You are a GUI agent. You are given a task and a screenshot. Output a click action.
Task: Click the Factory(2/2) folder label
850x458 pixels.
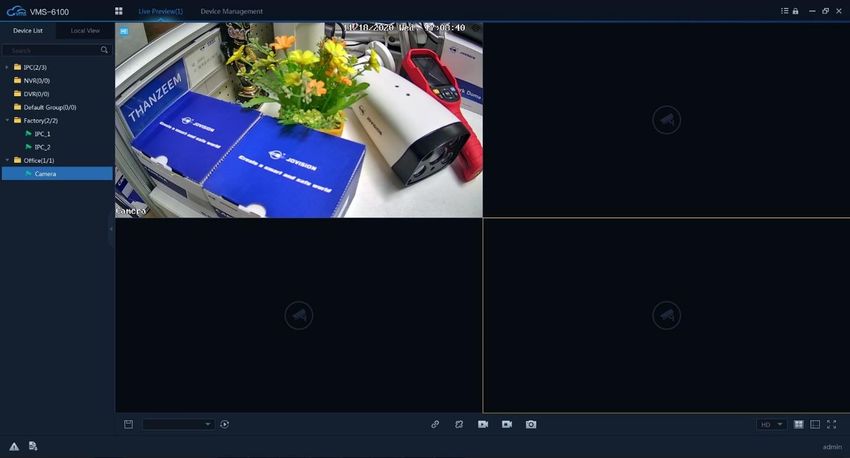41,120
